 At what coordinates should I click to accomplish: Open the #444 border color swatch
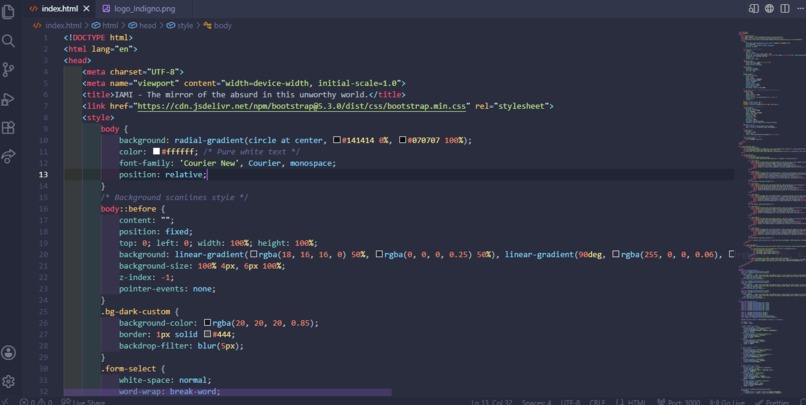(x=207, y=334)
